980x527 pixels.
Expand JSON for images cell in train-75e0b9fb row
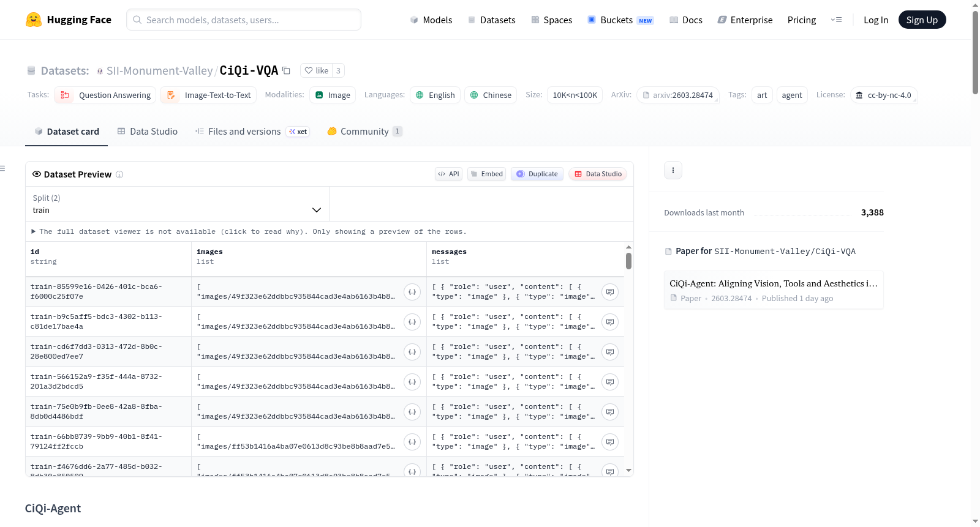tap(412, 412)
